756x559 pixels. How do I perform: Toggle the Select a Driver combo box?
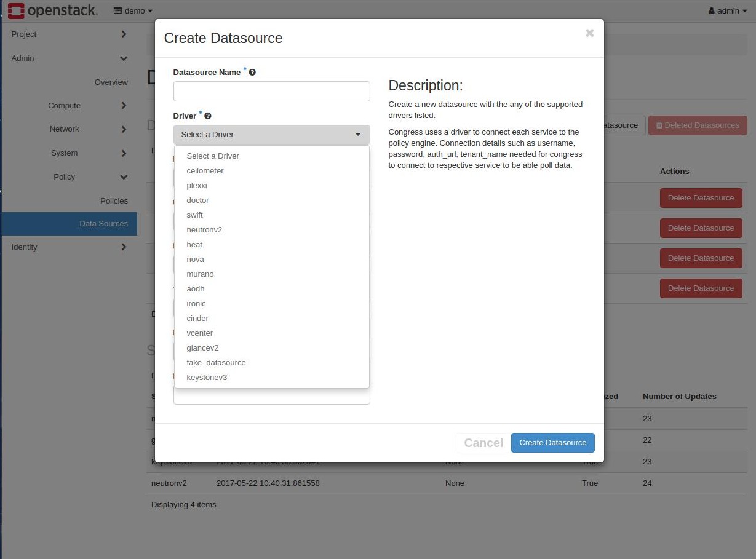[x=271, y=135]
